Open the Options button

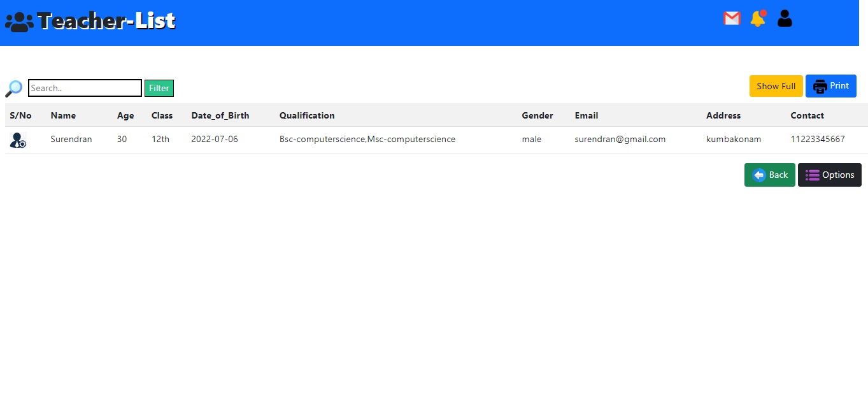[830, 175]
